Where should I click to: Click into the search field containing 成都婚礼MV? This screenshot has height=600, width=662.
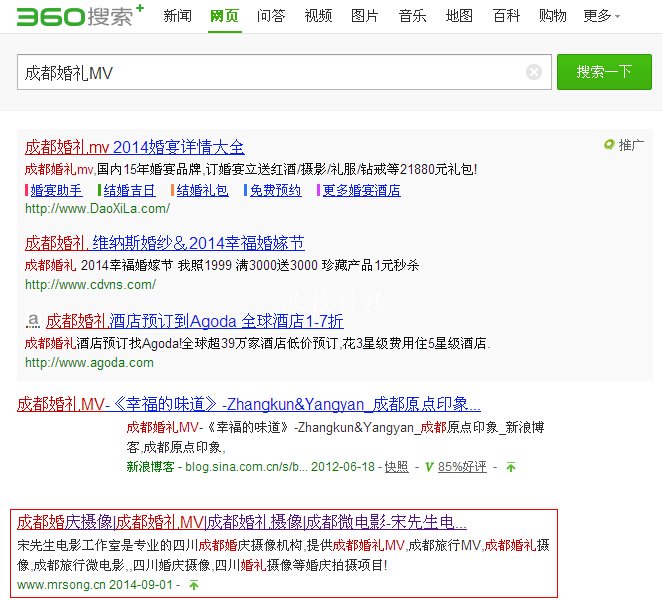(270, 72)
